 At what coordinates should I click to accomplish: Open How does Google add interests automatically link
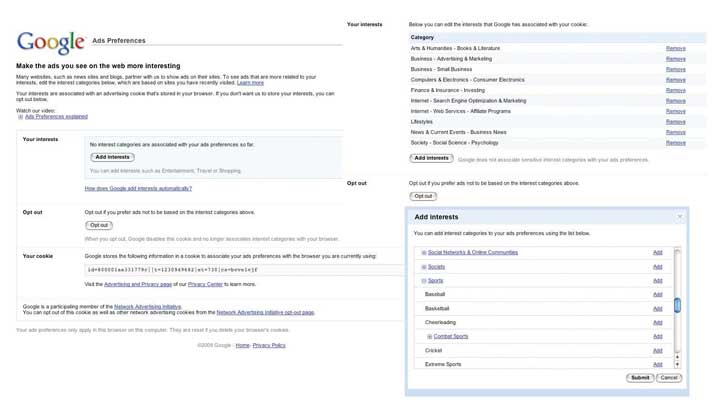pos(138,189)
